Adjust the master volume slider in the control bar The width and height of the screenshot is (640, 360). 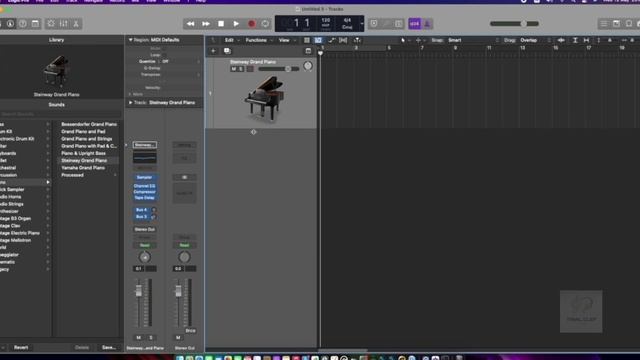[x=514, y=24]
